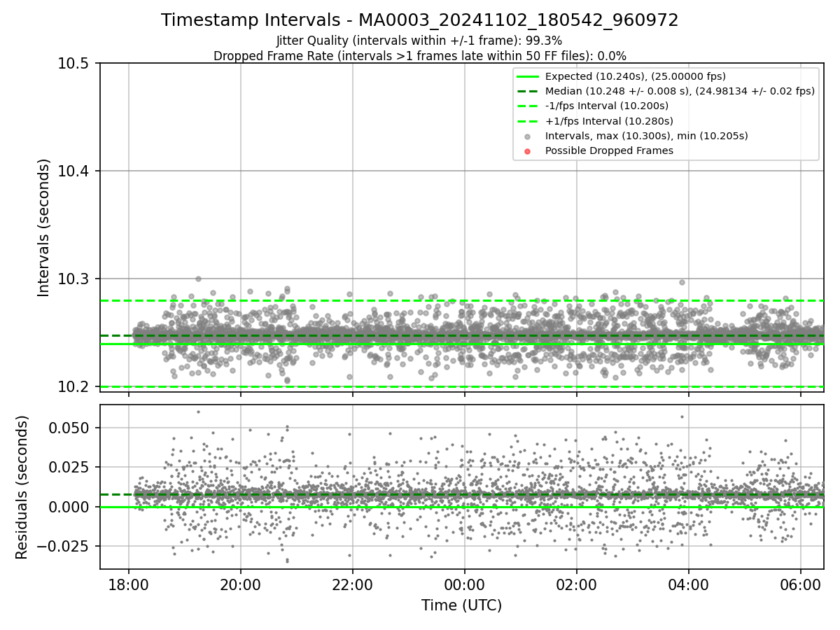This screenshot has height=630, width=840.
Task: Click the 02:00 time tick label
Action: click(x=576, y=584)
